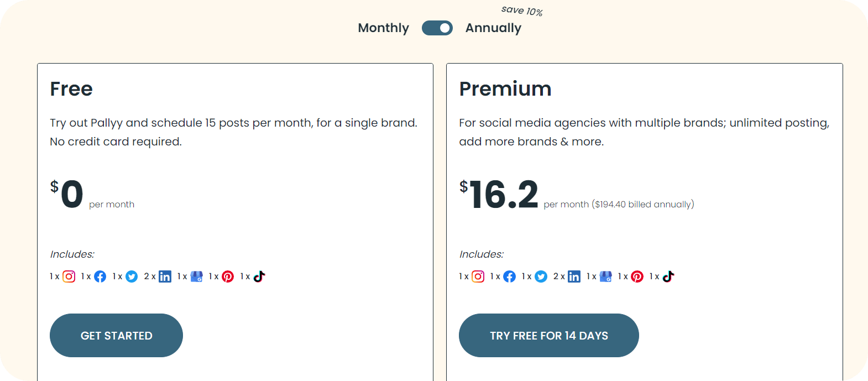
Task: Select the Pinterest icon in the Free plan
Action: (228, 276)
